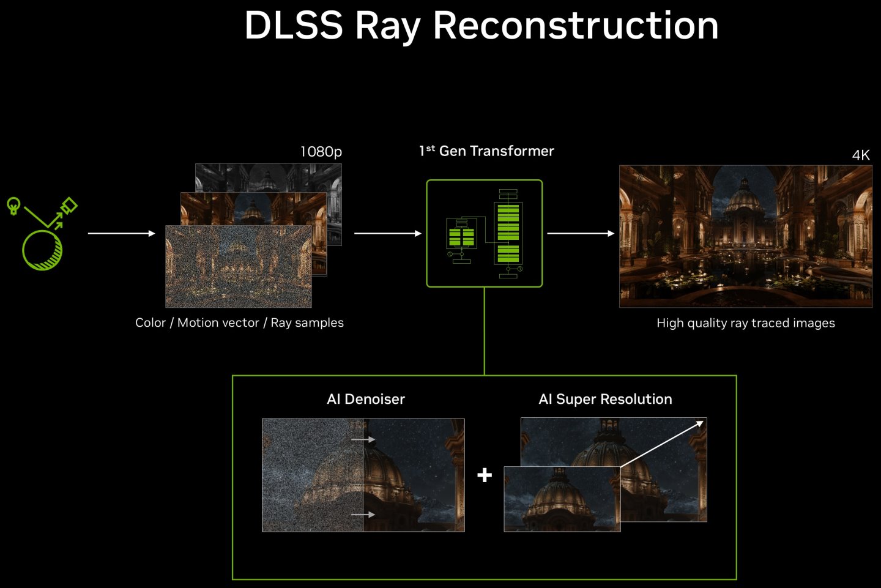This screenshot has height=588, width=881.
Task: Click Color / Motion vector / Ray samples caption
Action: [239, 322]
